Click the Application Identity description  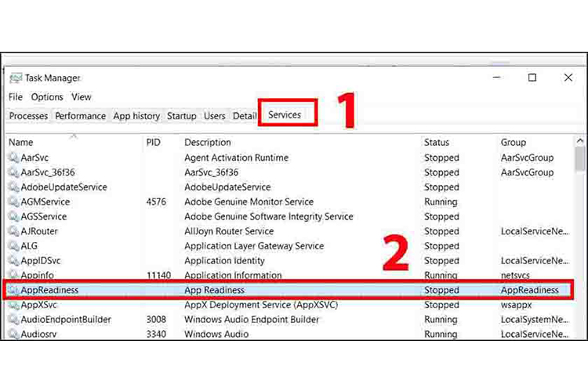pos(224,260)
